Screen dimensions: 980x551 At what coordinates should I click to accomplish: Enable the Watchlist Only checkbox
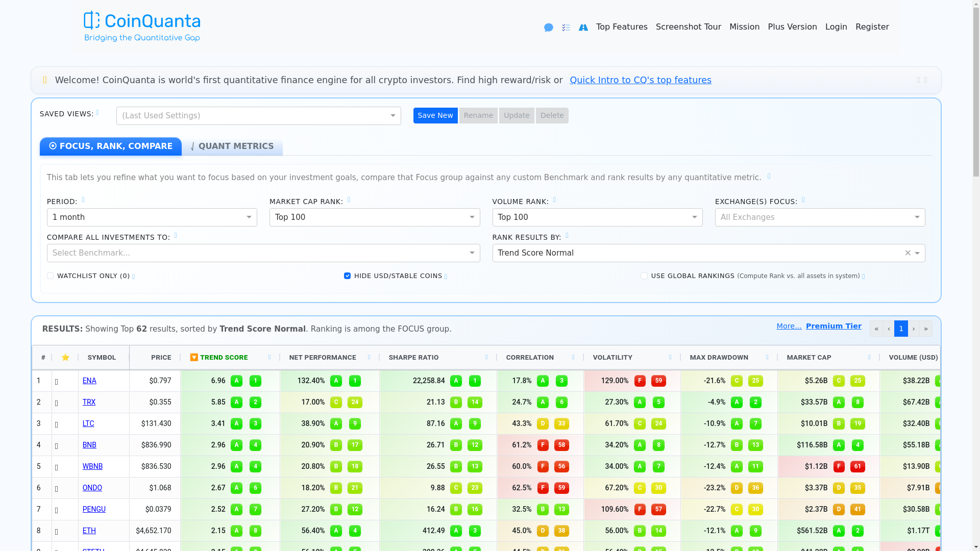pyautogui.click(x=50, y=276)
